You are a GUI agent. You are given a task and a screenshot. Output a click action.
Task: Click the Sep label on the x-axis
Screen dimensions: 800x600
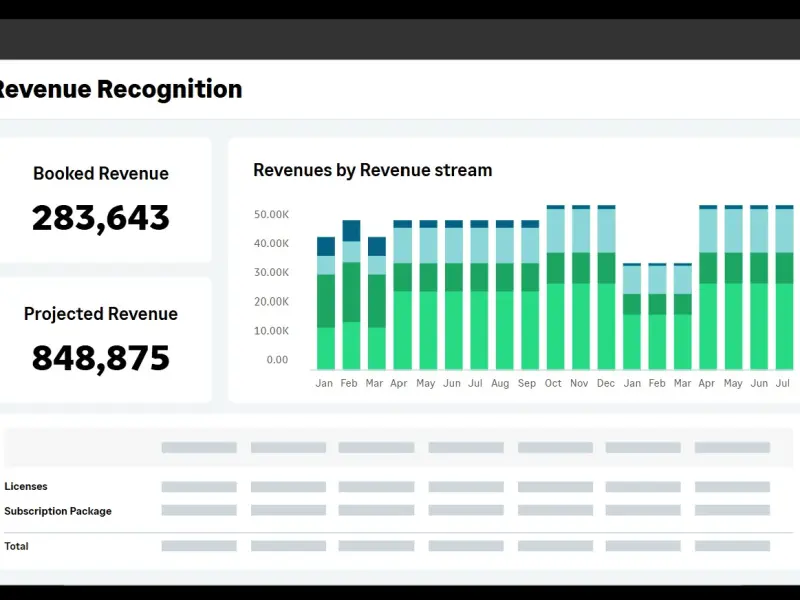(527, 383)
